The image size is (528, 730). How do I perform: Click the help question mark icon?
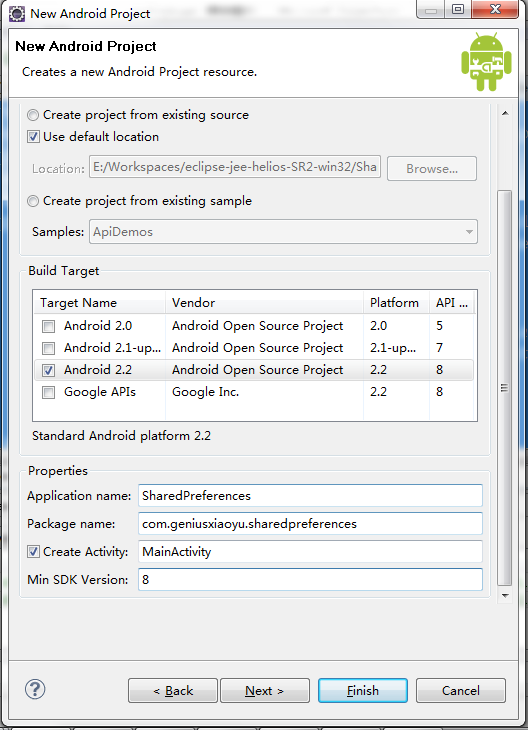[x=35, y=689]
